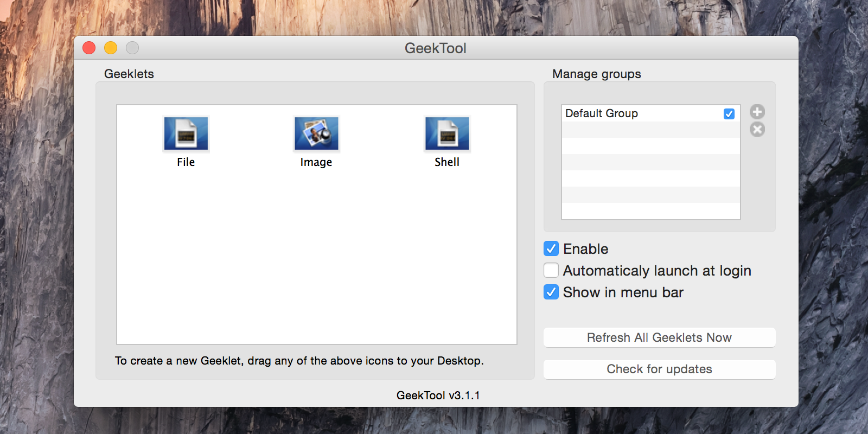Viewport: 868px width, 434px height.
Task: Select the File geeklet icon
Action: coord(186,133)
